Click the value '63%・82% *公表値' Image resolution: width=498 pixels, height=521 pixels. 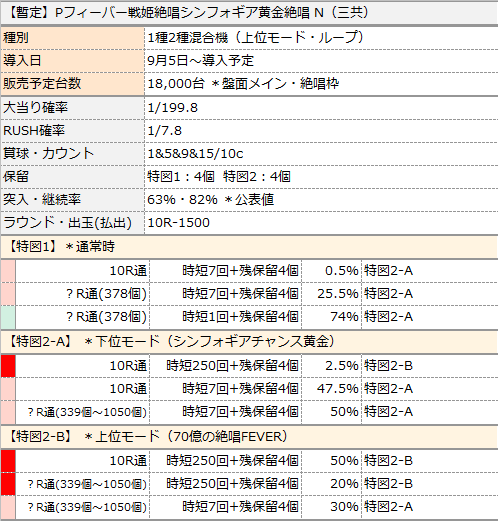[211, 200]
